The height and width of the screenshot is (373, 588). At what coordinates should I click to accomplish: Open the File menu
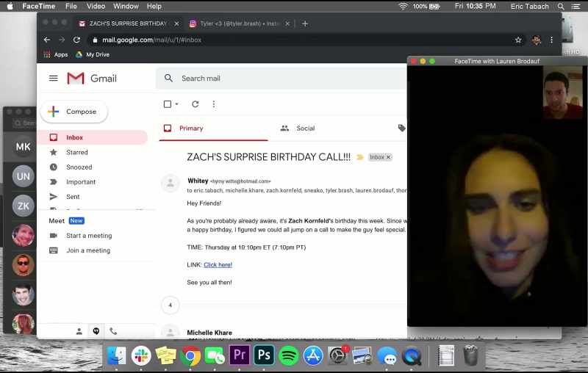point(71,6)
